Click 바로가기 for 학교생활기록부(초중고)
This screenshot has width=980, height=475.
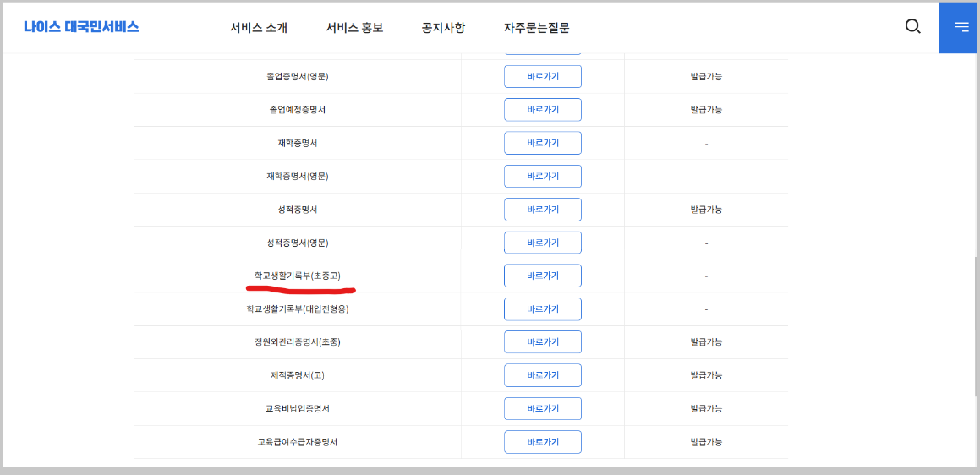click(543, 276)
